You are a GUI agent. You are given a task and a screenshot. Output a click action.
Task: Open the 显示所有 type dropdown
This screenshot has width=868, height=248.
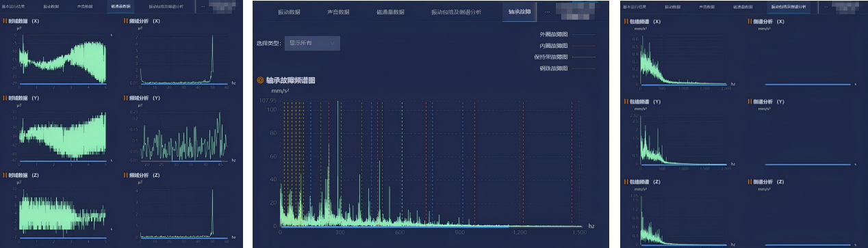pyautogui.click(x=312, y=43)
